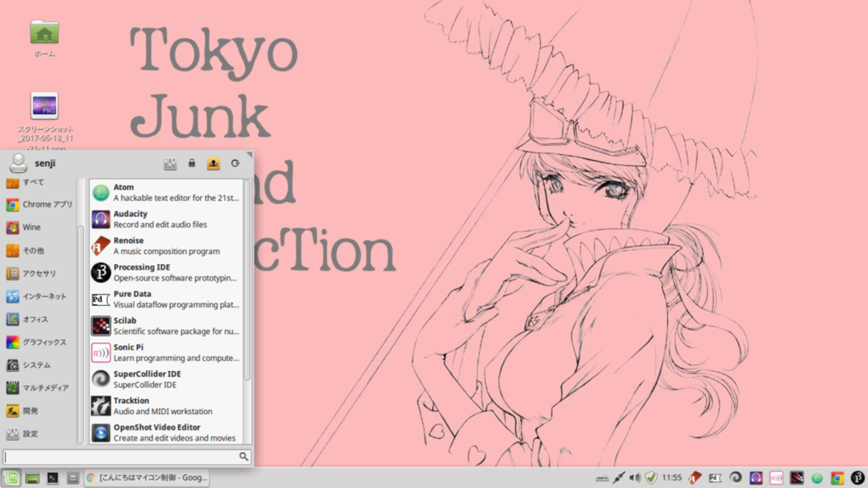Open Audacity from the menu application list
The width and height of the screenshot is (868, 488).
[x=166, y=219]
